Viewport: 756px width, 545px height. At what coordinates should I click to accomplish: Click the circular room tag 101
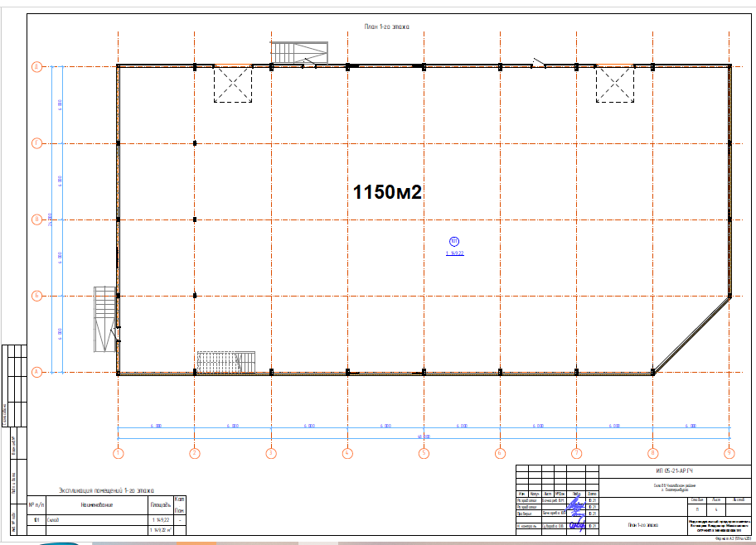click(x=453, y=242)
